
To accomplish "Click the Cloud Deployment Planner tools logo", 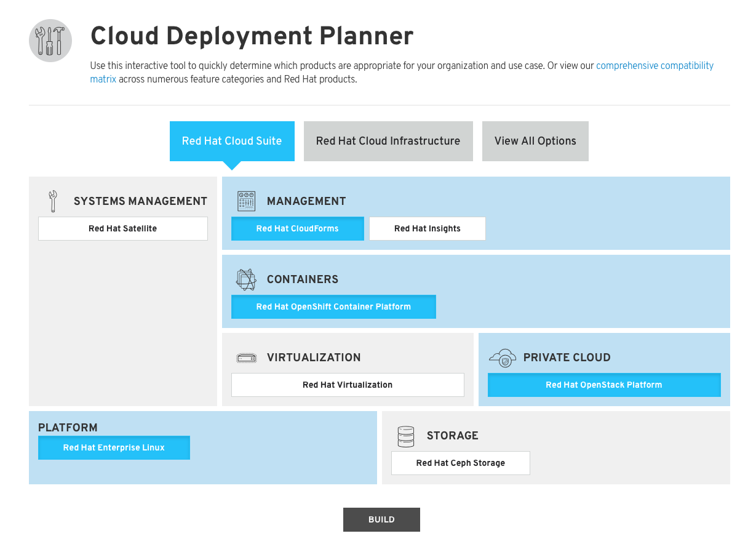I will (x=50, y=40).
